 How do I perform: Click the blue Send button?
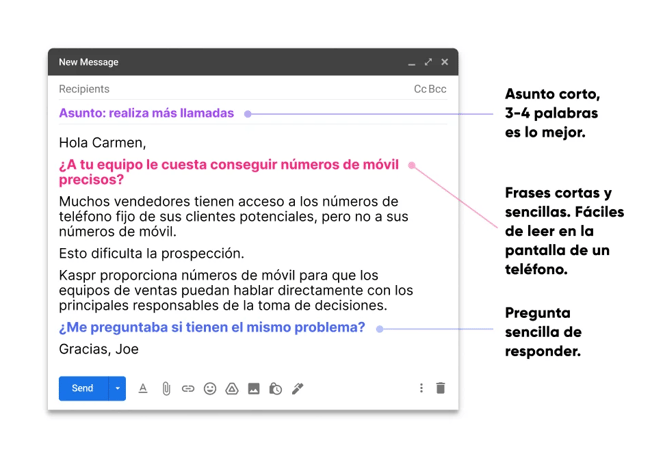pyautogui.click(x=83, y=388)
